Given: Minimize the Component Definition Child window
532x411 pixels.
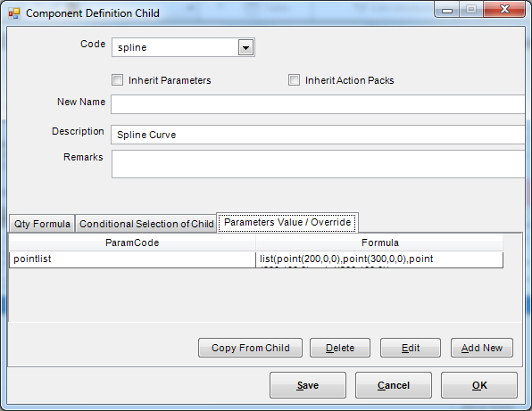Looking at the screenshot, I should point(447,10).
